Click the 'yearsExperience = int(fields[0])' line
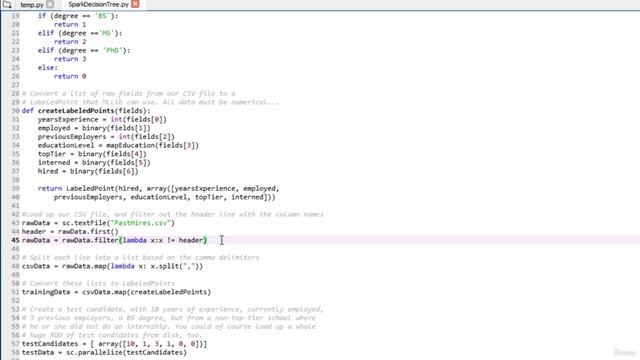 pos(102,119)
